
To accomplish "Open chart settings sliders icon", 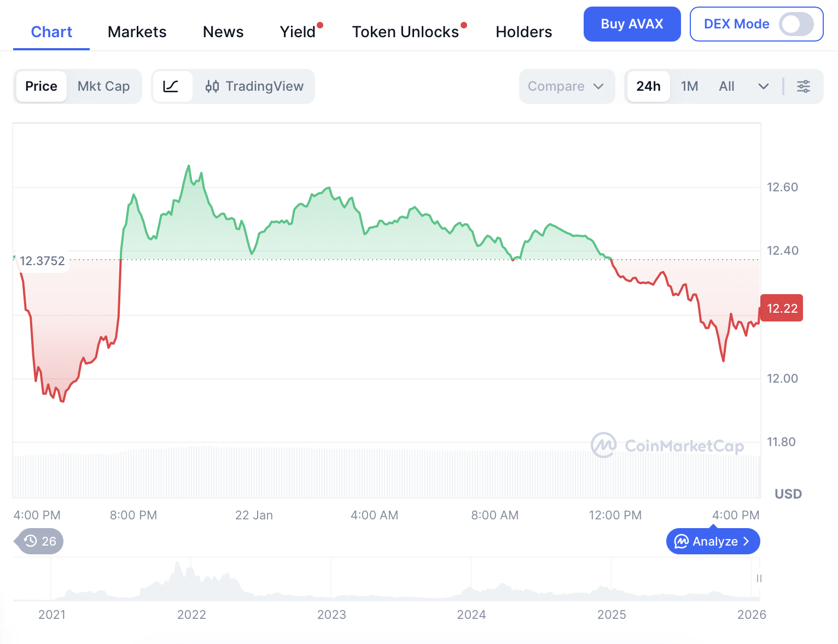I will coord(803,86).
